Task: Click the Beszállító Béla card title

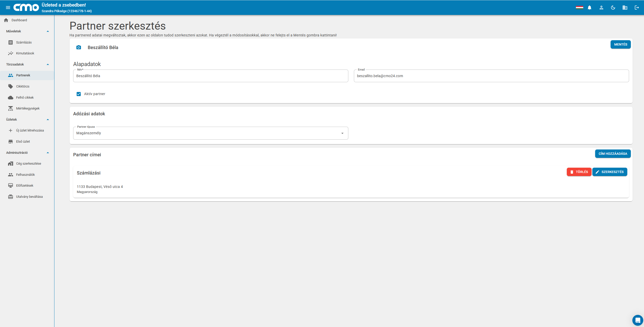Action: 103,48
